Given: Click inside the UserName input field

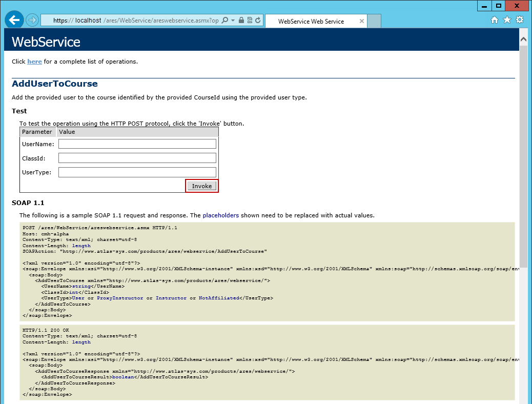Looking at the screenshot, I should click(x=137, y=144).
